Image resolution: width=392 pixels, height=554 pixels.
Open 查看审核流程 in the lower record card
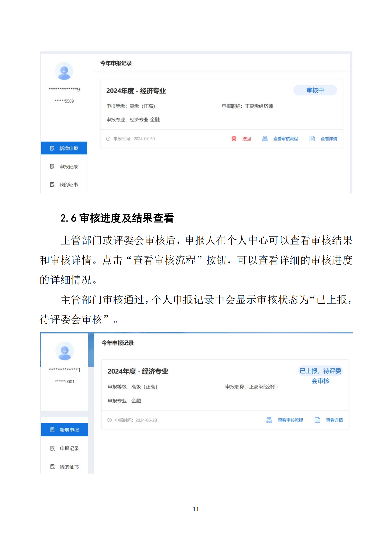[x=290, y=420]
